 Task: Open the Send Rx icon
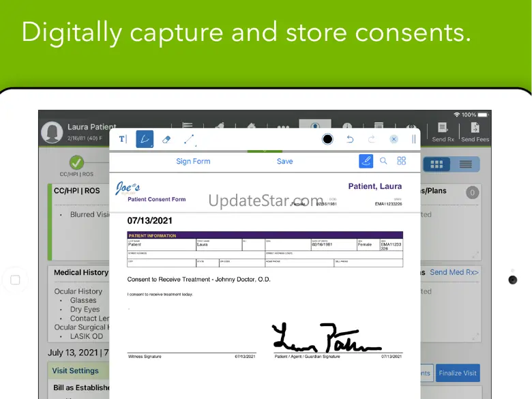click(x=443, y=132)
